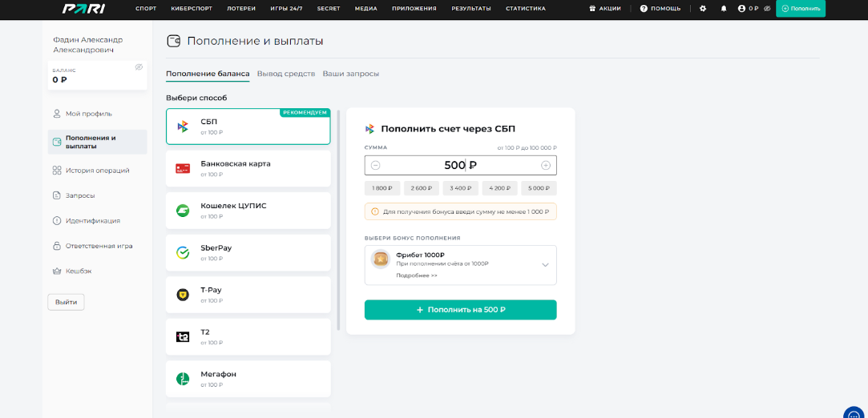
Task: Click the Идентификация icon
Action: (56, 221)
